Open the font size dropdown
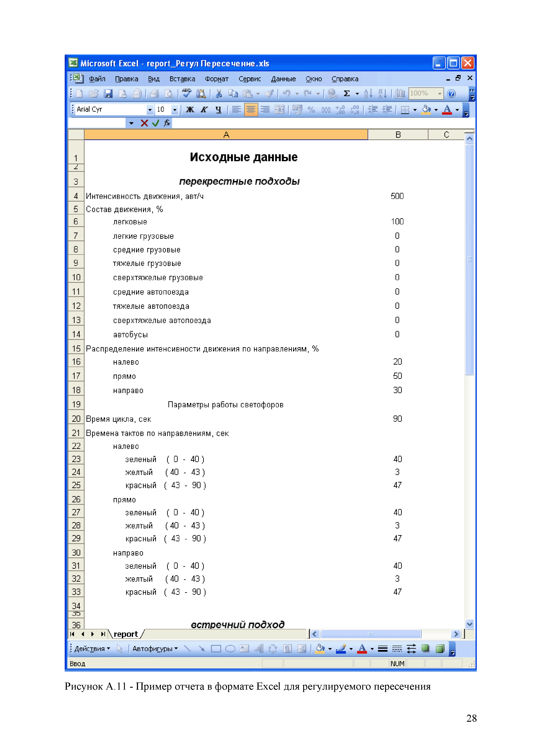 (175, 110)
